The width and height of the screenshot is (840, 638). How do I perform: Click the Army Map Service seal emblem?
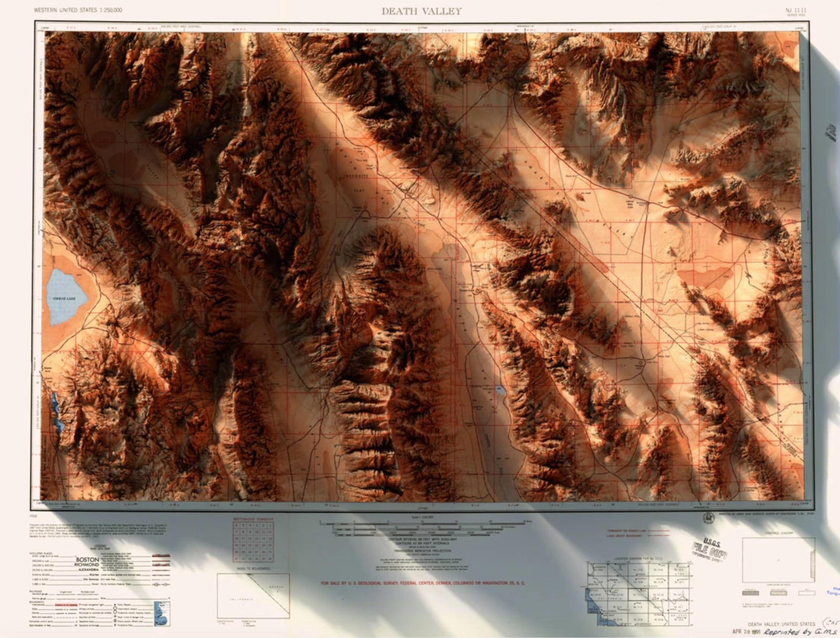tap(709, 517)
